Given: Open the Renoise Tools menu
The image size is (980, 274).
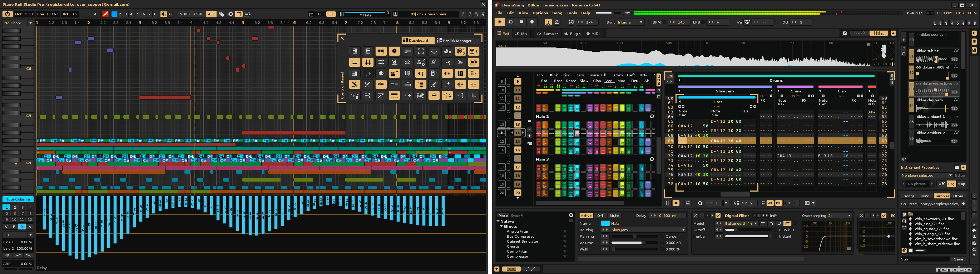Looking at the screenshot, I should pyautogui.click(x=571, y=13).
